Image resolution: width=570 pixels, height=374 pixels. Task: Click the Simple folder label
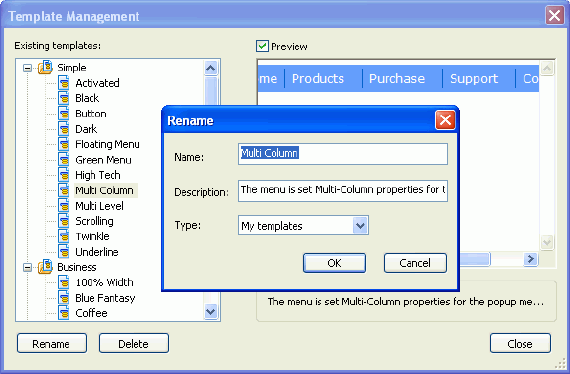click(72, 68)
